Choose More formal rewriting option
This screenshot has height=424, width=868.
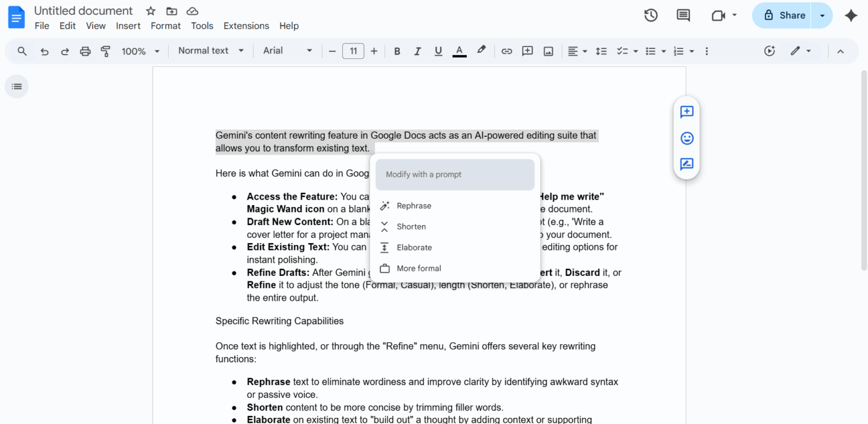click(418, 268)
